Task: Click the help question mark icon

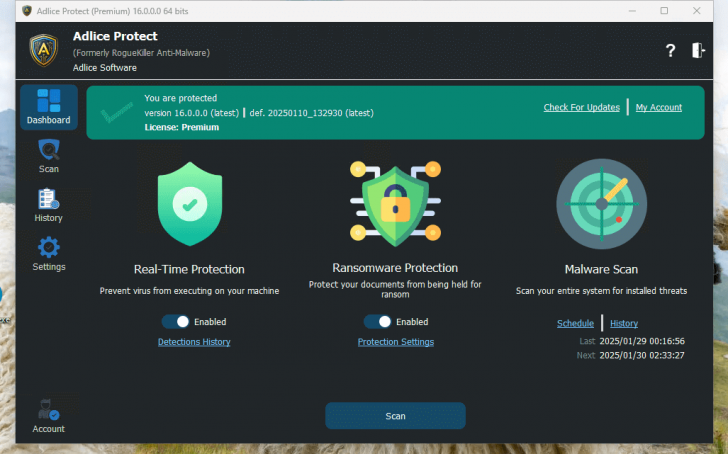Action: [670, 50]
